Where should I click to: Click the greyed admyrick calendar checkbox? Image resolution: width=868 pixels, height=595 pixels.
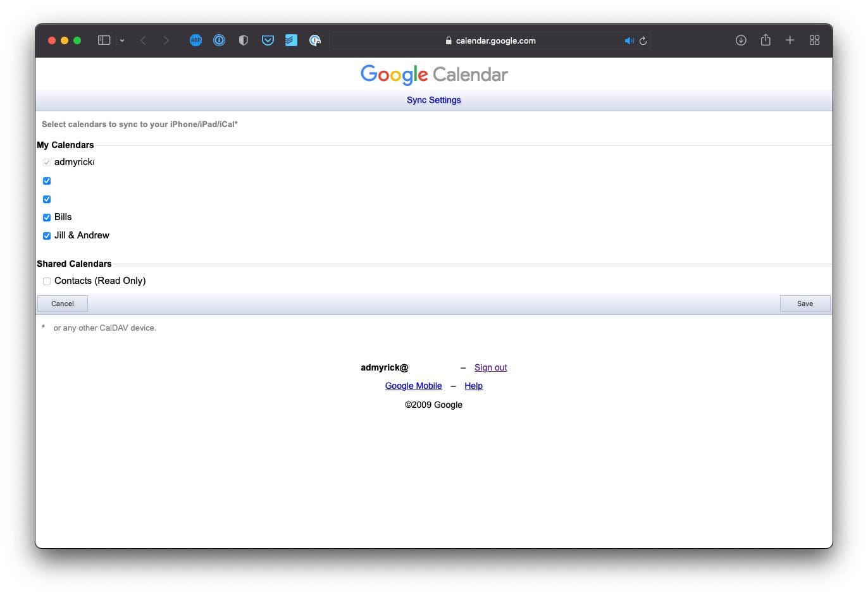47,163
